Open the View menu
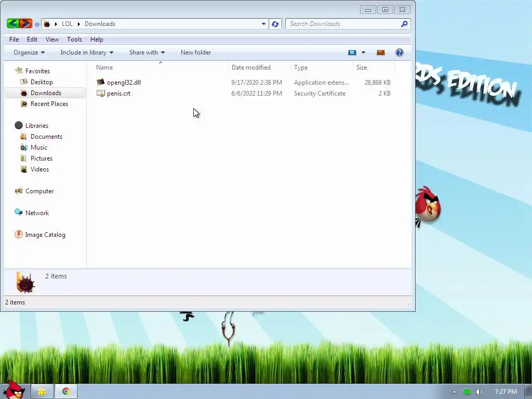The image size is (532, 399). pyautogui.click(x=52, y=39)
